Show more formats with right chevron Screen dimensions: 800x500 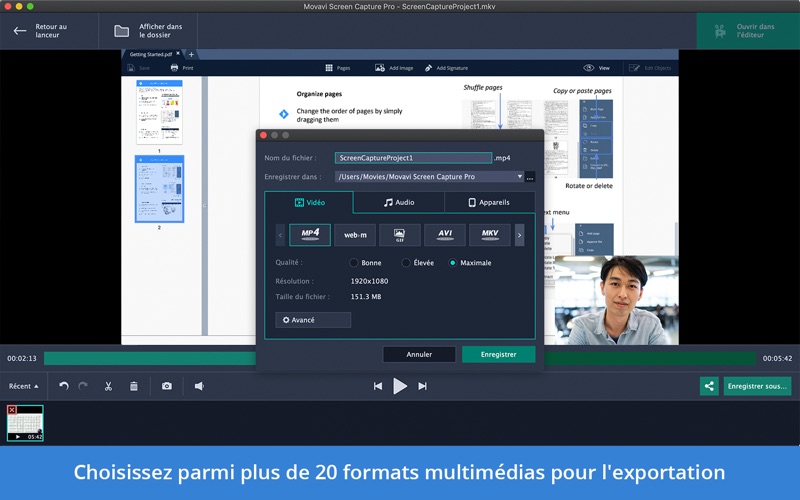coord(519,235)
